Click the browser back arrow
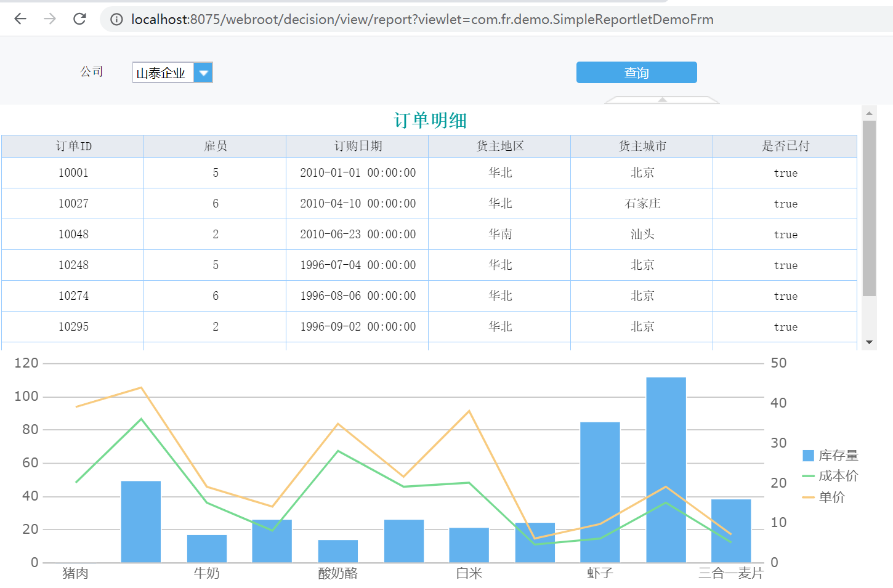 click(20, 19)
